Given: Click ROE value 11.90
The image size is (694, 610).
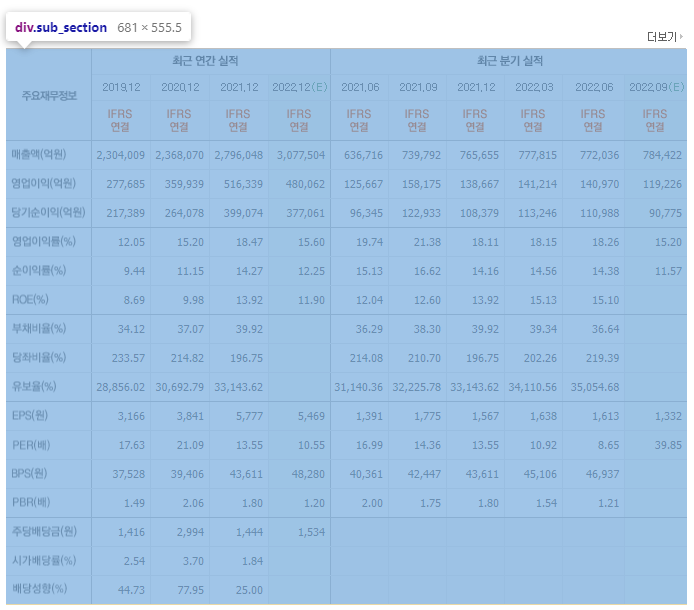Looking at the screenshot, I should coord(311,300).
